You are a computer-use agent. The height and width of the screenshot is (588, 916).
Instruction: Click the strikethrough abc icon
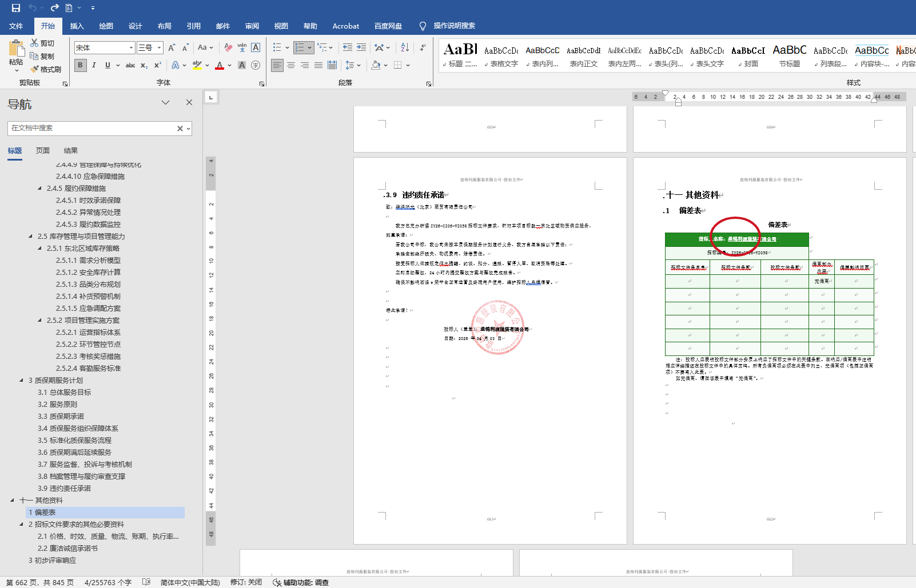pyautogui.click(x=130, y=65)
